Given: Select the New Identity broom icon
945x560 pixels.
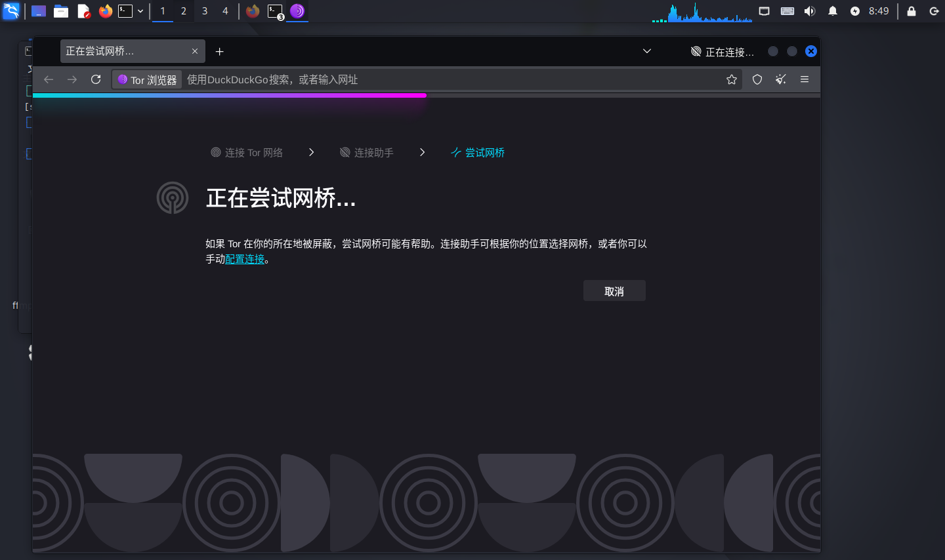Looking at the screenshot, I should tap(780, 79).
